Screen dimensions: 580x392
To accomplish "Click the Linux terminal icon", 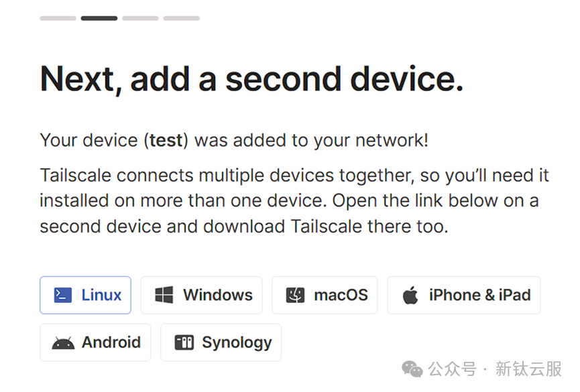I will point(62,295).
